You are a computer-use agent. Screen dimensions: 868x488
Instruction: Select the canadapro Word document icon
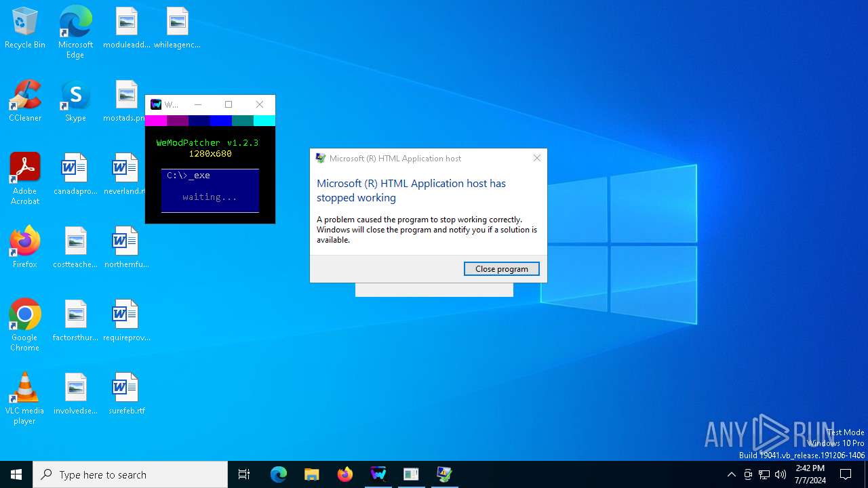75,169
